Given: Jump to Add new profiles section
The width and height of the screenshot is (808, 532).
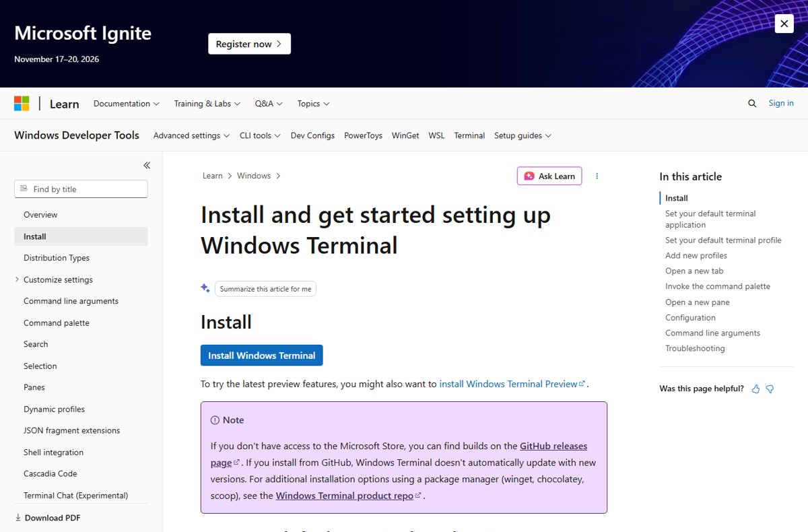Looking at the screenshot, I should [x=696, y=255].
